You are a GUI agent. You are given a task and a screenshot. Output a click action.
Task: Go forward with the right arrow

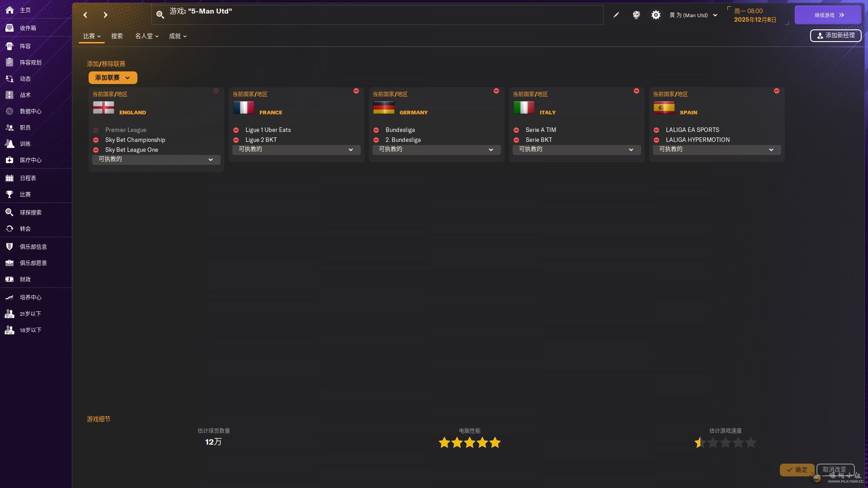point(105,15)
